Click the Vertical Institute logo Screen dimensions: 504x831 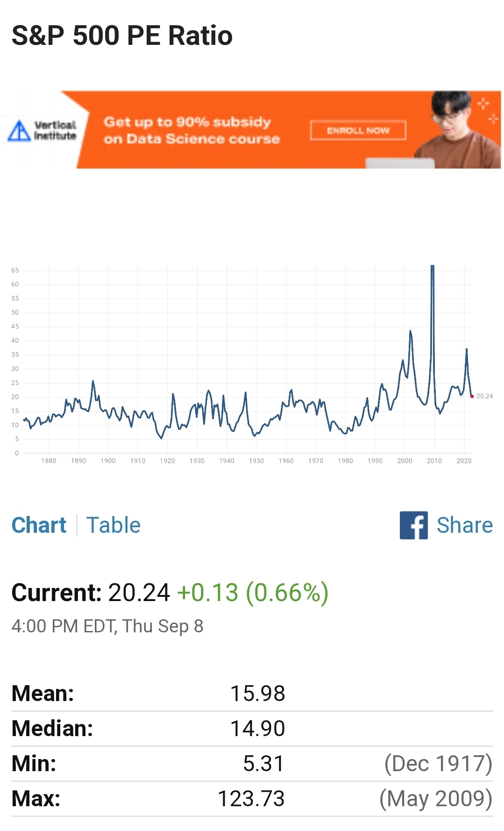tap(42, 130)
